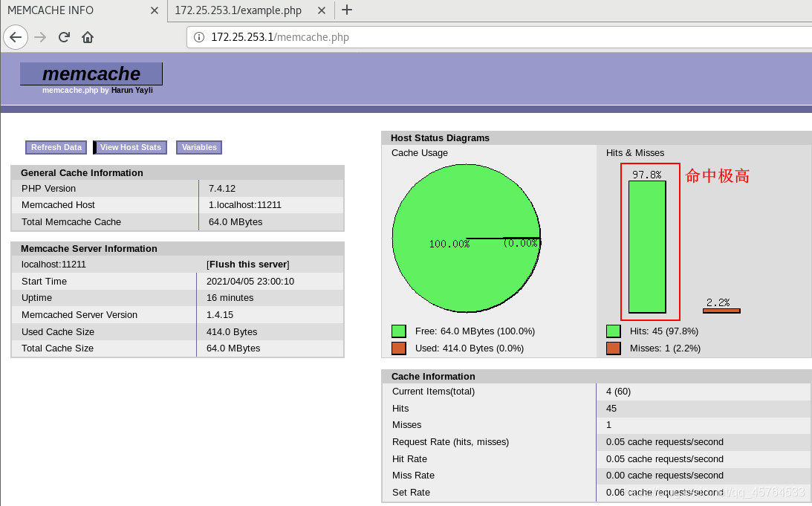Select the Used Cache Size value 414.0 Bytes
Image resolution: width=812 pixels, height=506 pixels.
232,332
